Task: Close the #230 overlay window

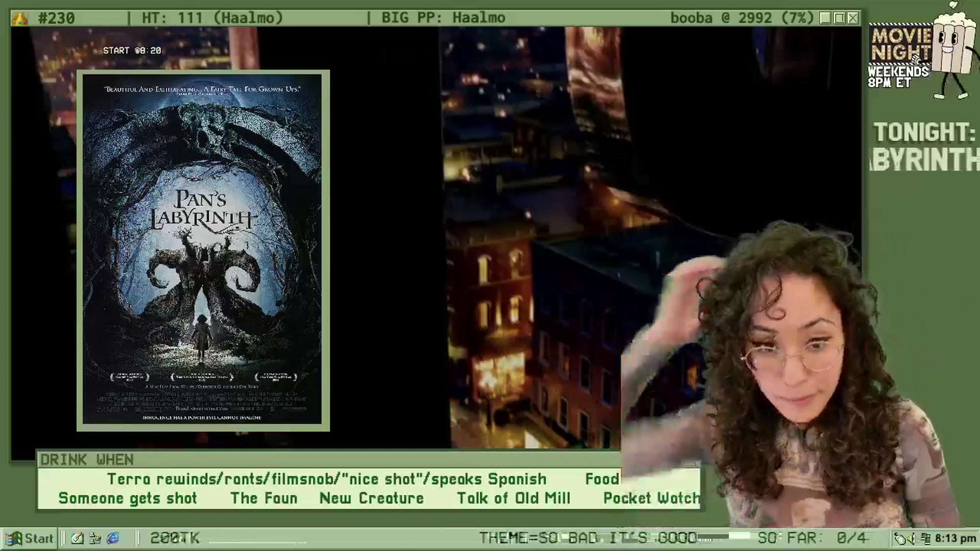Action: point(853,18)
